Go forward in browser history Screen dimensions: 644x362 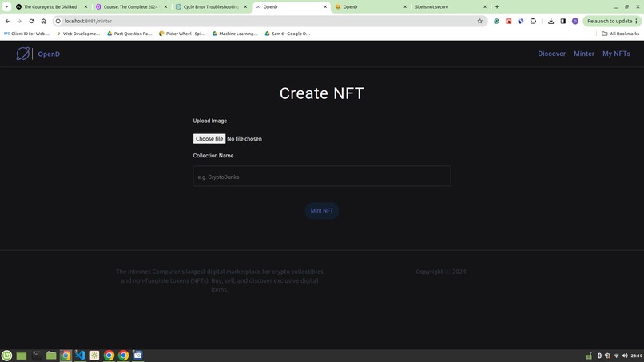pyautogui.click(x=19, y=21)
